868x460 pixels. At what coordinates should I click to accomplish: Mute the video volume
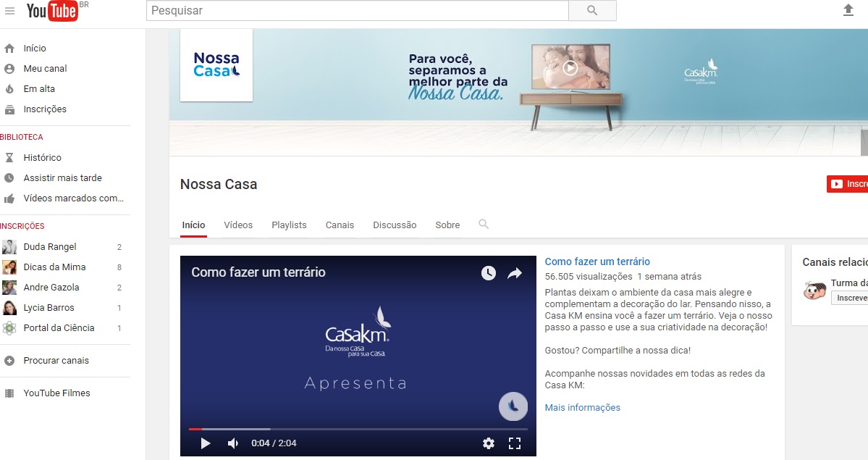pos(233,443)
